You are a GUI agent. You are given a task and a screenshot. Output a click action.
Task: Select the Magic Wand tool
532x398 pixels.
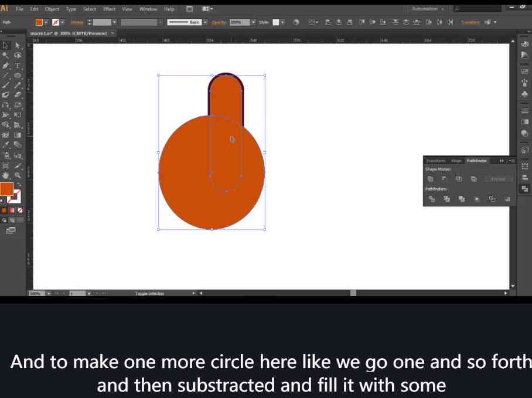[5, 55]
